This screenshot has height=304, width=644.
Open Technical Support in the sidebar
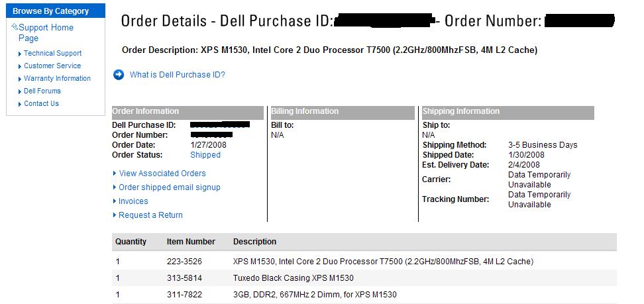tap(52, 53)
